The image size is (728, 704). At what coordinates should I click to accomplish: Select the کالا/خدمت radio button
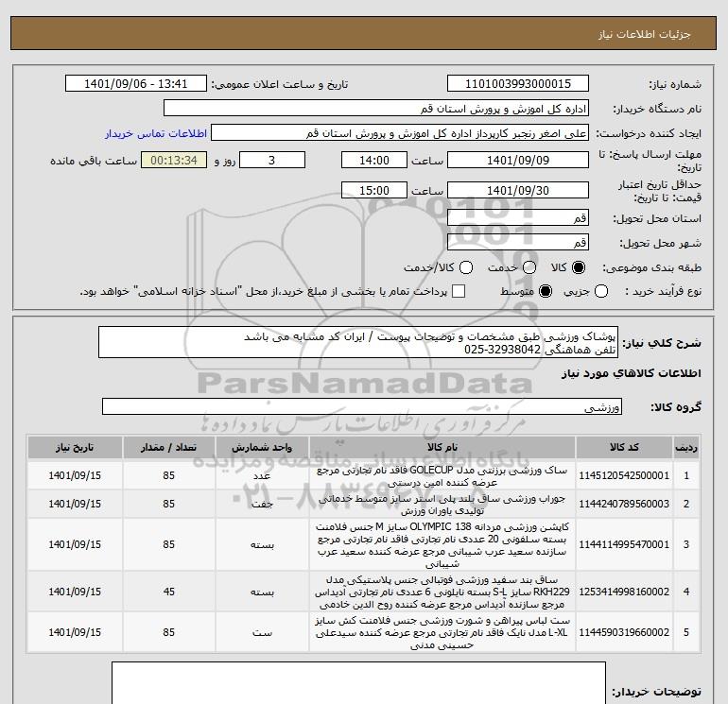point(466,267)
